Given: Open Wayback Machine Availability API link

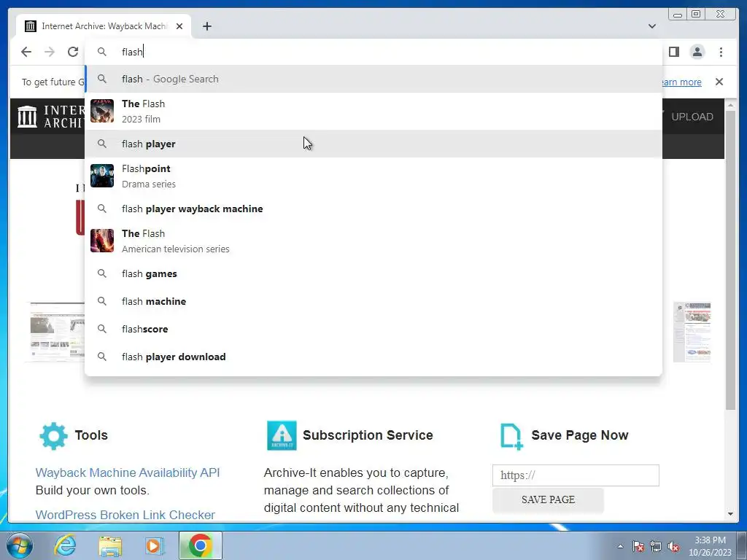Looking at the screenshot, I should pyautogui.click(x=128, y=472).
